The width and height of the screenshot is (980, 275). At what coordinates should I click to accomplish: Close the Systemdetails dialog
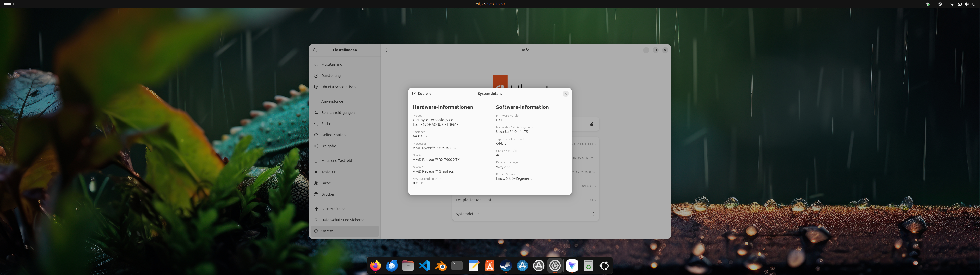(565, 93)
